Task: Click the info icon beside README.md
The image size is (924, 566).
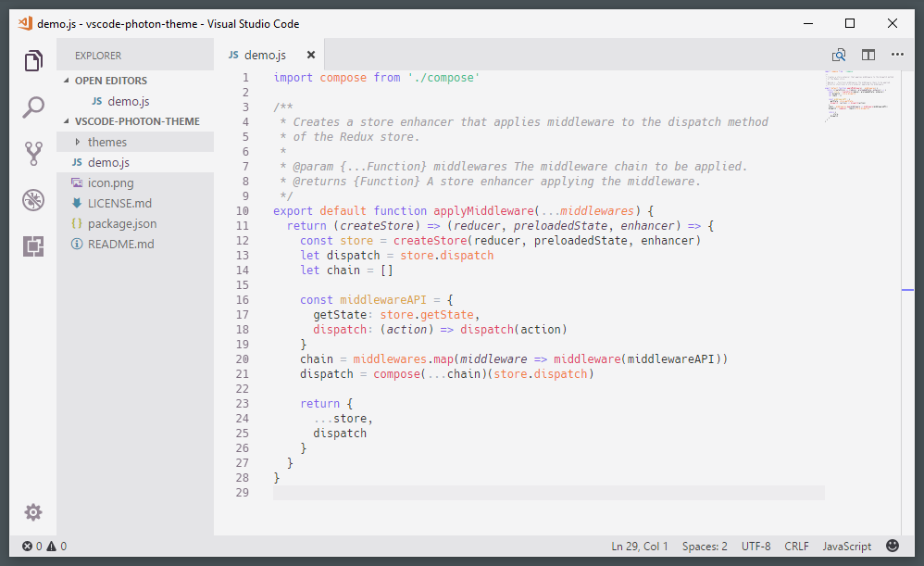Action: click(77, 244)
